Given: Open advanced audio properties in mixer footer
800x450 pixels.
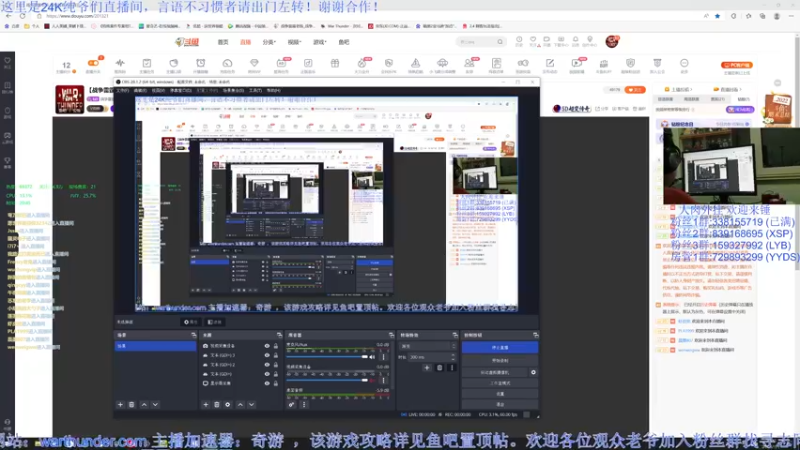Looking at the screenshot, I should click(x=291, y=405).
